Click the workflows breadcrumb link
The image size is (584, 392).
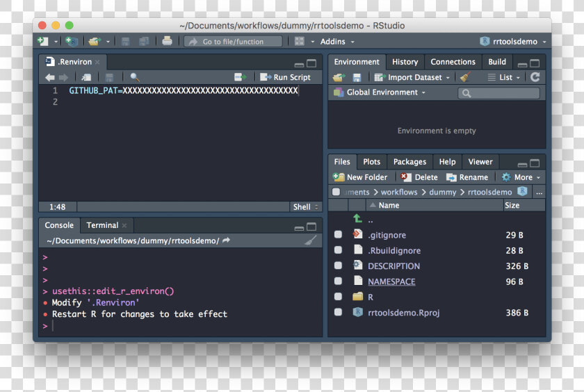tap(399, 192)
